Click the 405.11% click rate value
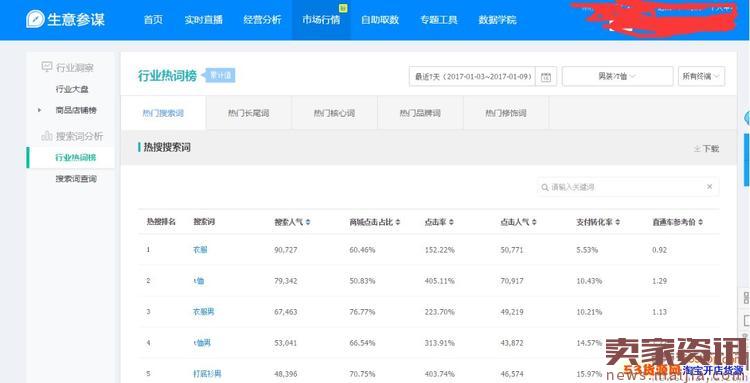This screenshot has height=383, width=750. point(439,281)
